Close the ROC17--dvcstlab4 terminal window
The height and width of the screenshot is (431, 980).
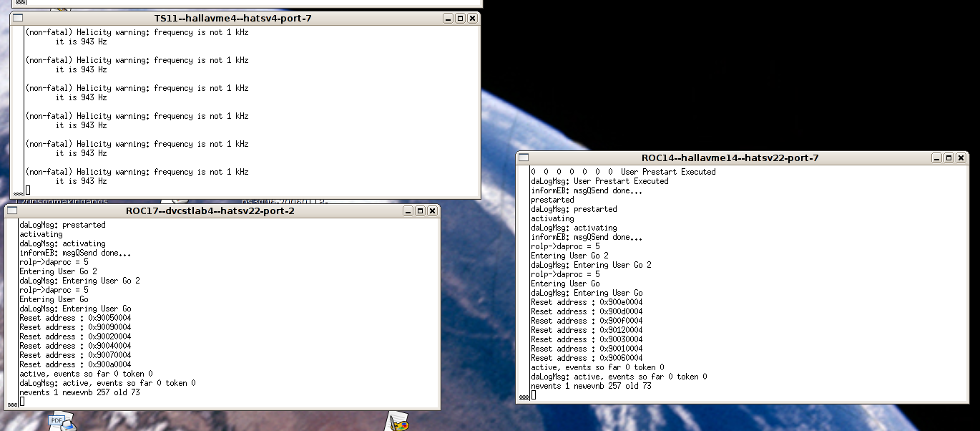[x=432, y=210]
